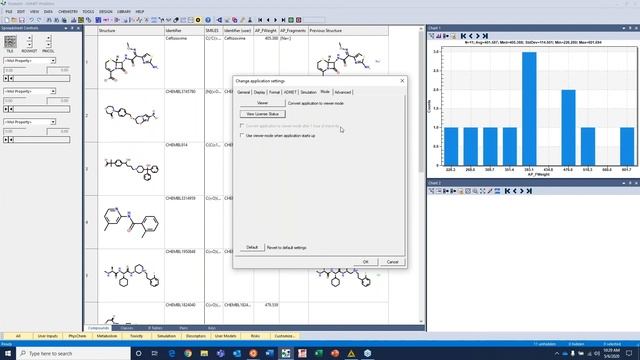Click the Windows search box

coord(73,353)
